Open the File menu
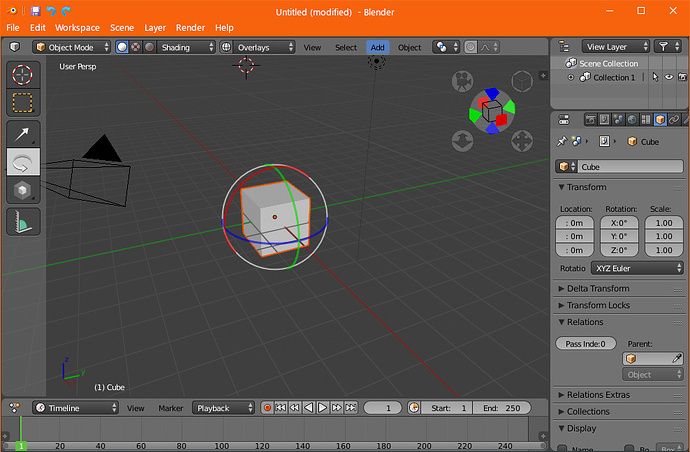Image resolution: width=690 pixels, height=452 pixels. click(13, 27)
